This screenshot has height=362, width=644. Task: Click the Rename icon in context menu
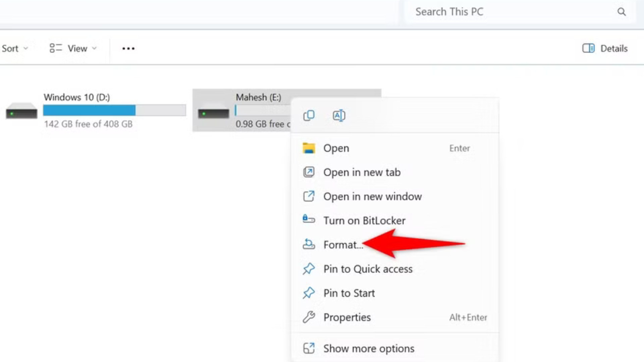click(339, 115)
